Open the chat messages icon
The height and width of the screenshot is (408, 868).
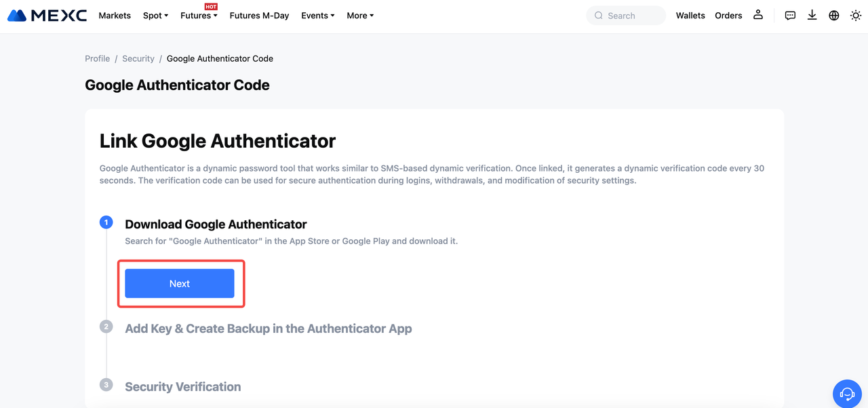point(790,15)
